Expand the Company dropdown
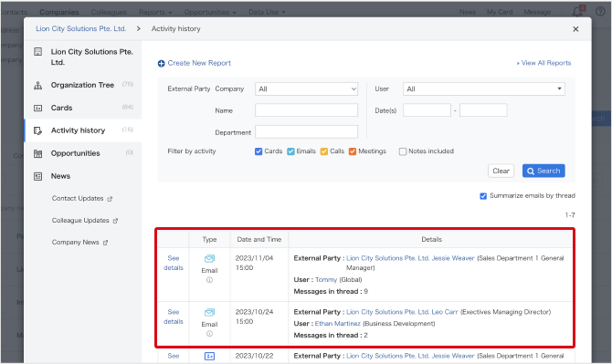Screen dimensions: 612x364 (306, 88)
